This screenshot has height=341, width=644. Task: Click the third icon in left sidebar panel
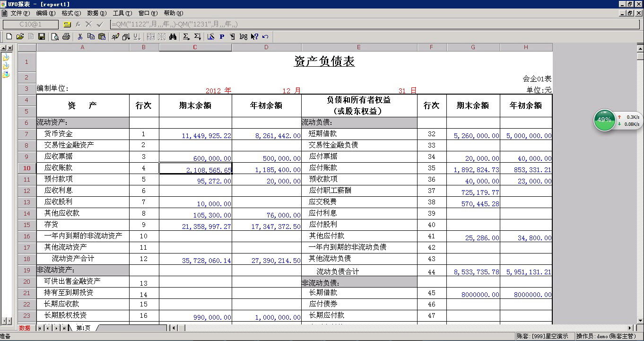[6, 75]
